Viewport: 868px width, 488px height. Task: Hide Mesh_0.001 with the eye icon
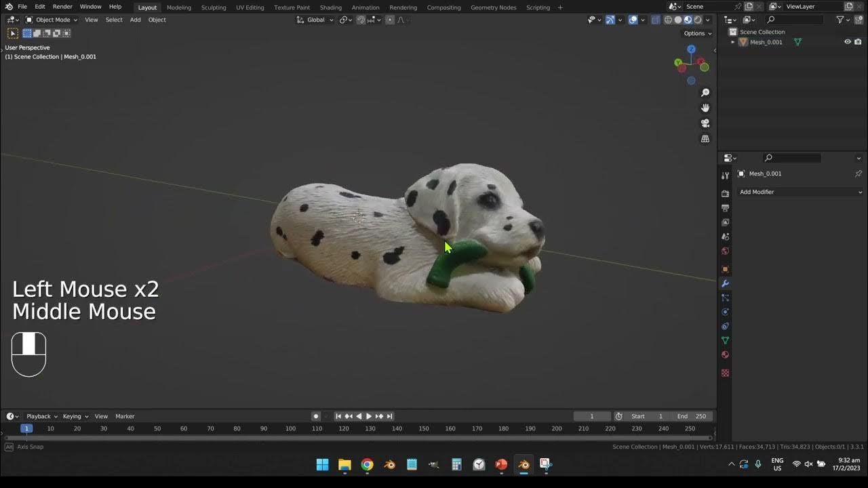(x=847, y=42)
